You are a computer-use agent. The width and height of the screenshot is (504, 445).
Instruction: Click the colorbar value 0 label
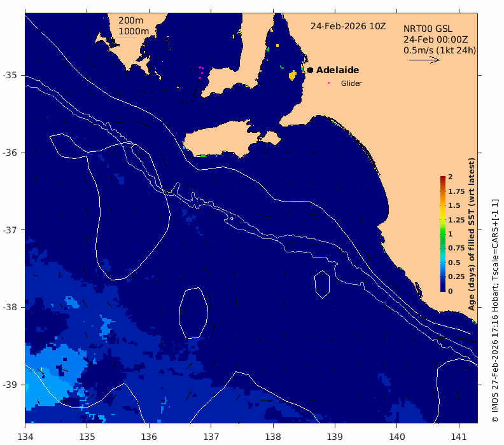click(x=451, y=291)
